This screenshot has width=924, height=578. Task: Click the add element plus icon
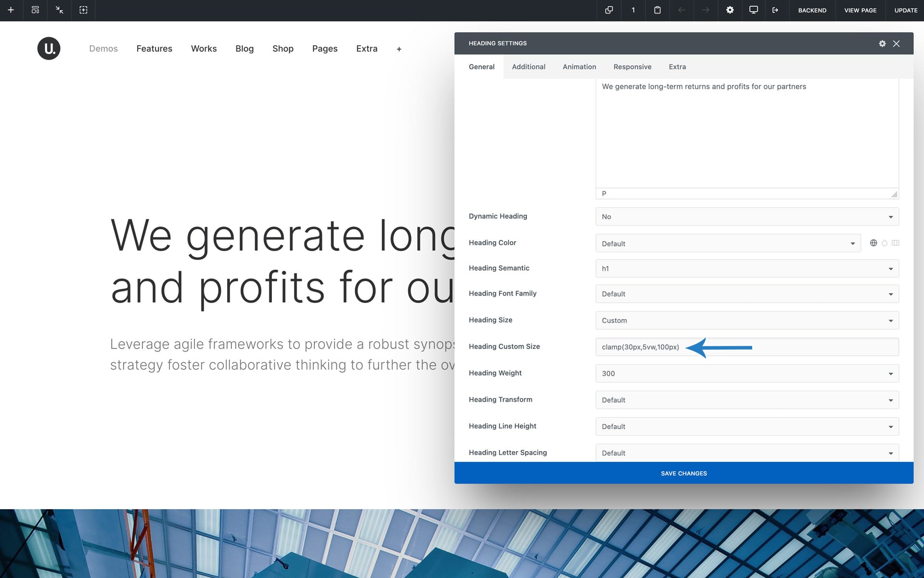point(11,10)
